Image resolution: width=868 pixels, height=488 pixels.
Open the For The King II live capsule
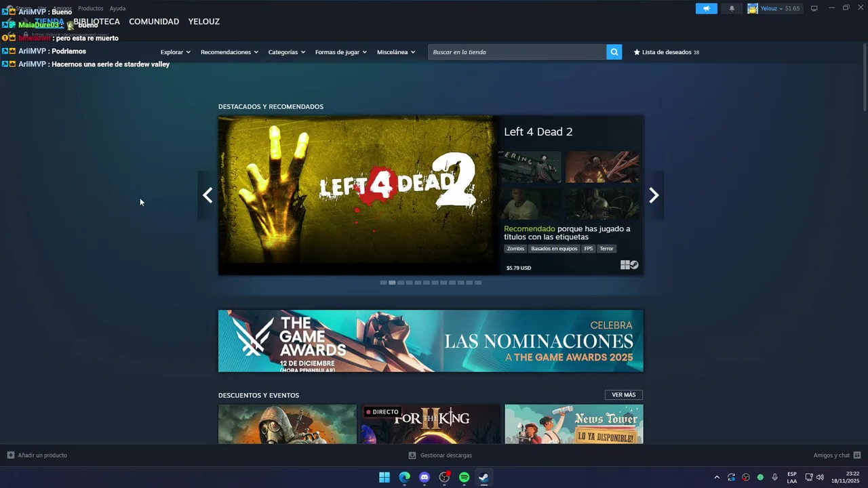pyautogui.click(x=431, y=424)
